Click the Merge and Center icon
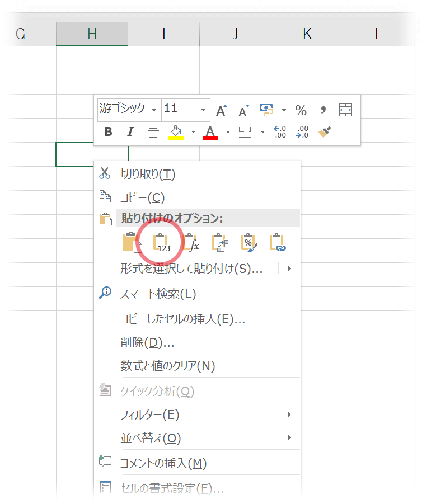Screen dimensions: 422x504 click(x=345, y=110)
